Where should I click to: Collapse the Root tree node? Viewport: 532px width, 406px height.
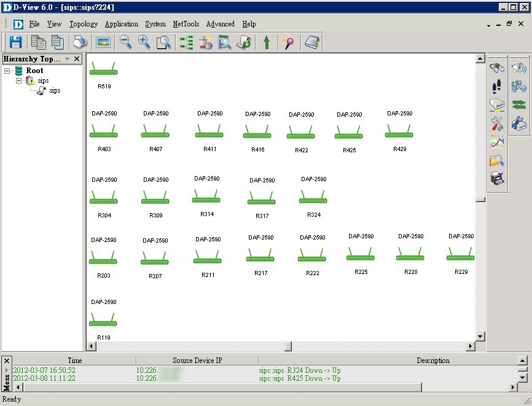(x=7, y=71)
